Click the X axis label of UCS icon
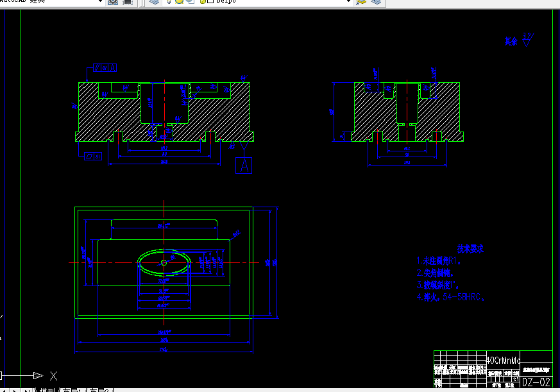560x392 pixels. point(54,375)
